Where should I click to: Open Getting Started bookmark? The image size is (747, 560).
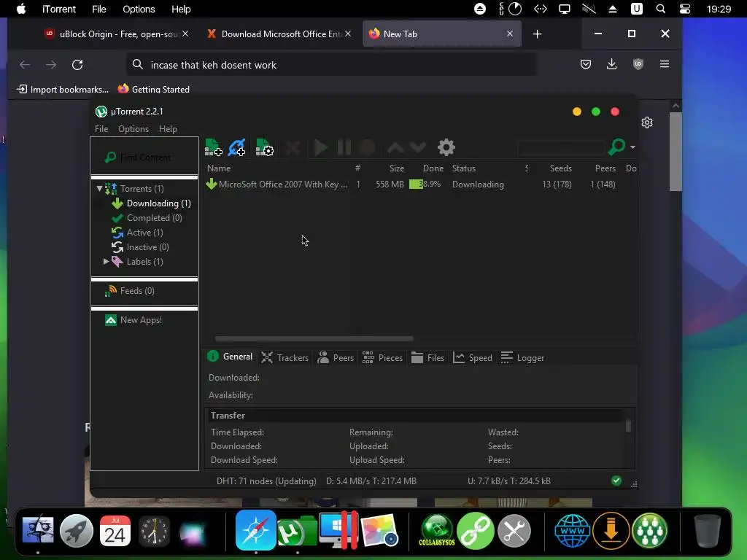[x=154, y=89]
